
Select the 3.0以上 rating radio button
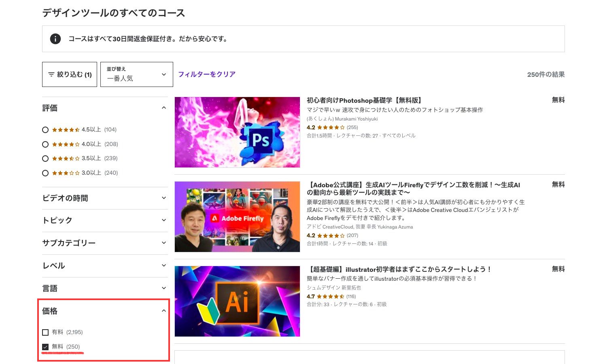[x=45, y=173]
